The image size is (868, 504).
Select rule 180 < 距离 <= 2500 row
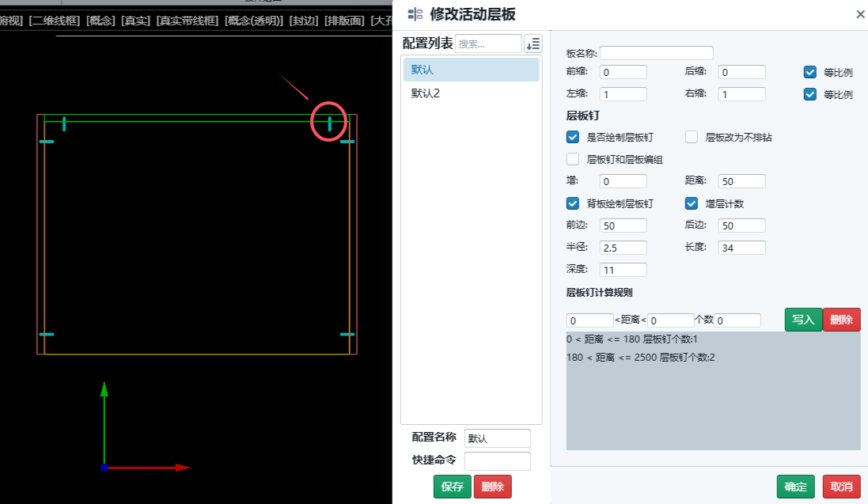tap(641, 358)
